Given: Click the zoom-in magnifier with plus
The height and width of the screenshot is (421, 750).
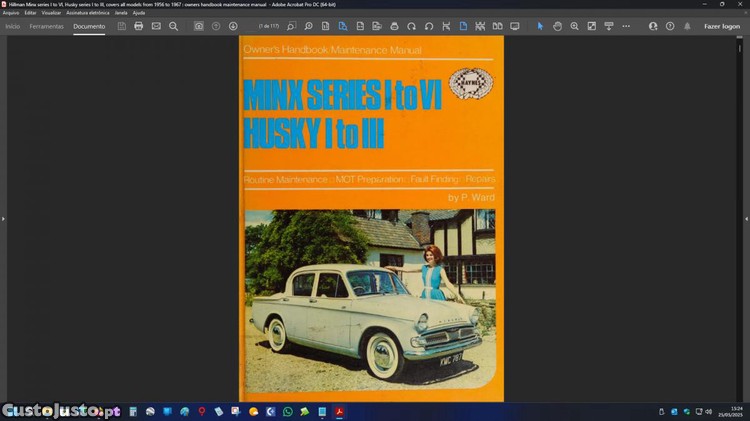Looking at the screenshot, I should [x=574, y=26].
